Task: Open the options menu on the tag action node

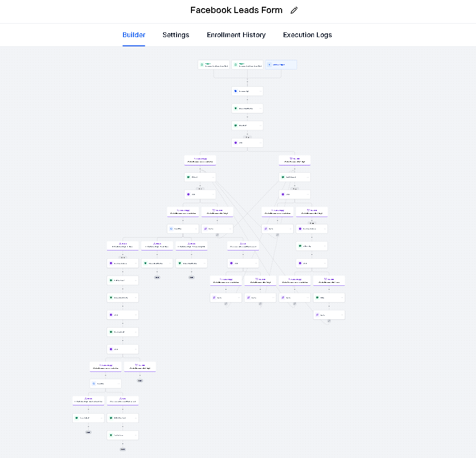Action: (260, 91)
